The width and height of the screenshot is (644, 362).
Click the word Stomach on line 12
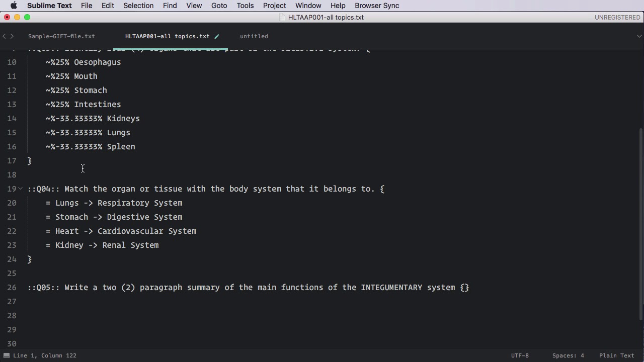tap(91, 90)
